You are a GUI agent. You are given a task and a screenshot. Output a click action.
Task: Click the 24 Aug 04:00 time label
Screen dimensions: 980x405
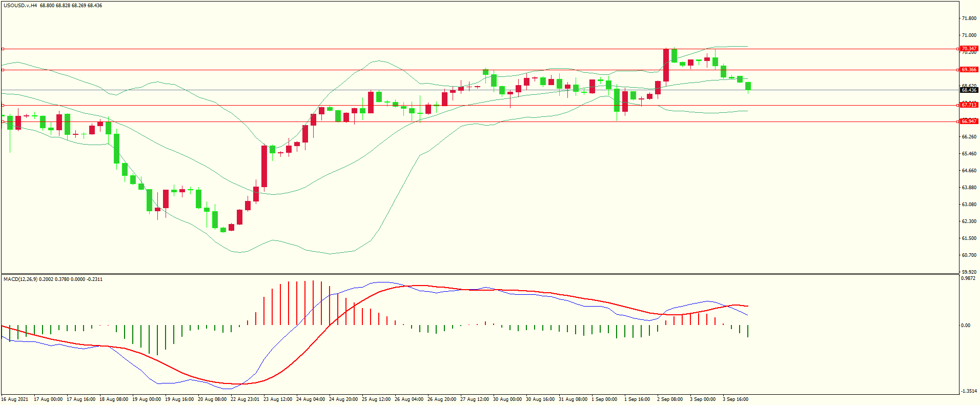310,399
